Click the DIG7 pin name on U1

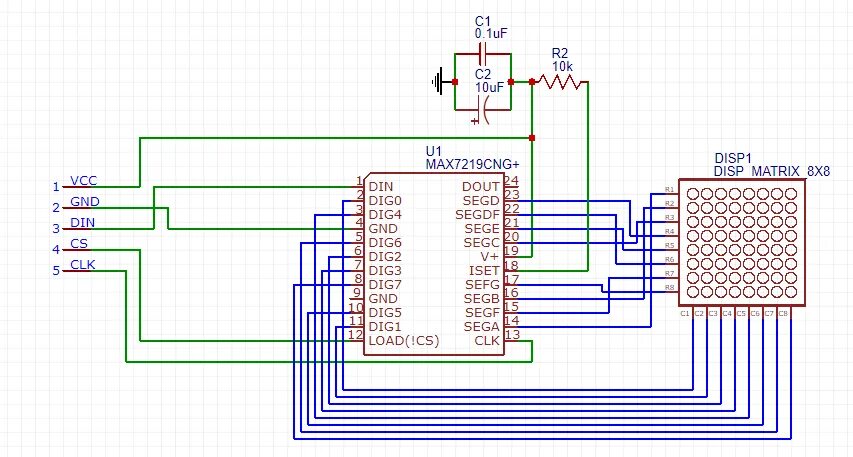point(385,285)
